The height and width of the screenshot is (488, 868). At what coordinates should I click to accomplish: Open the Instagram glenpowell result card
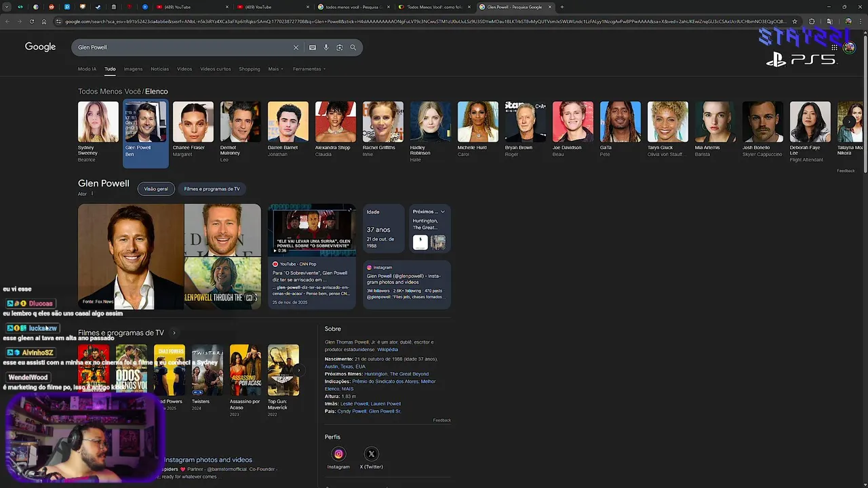pyautogui.click(x=407, y=285)
